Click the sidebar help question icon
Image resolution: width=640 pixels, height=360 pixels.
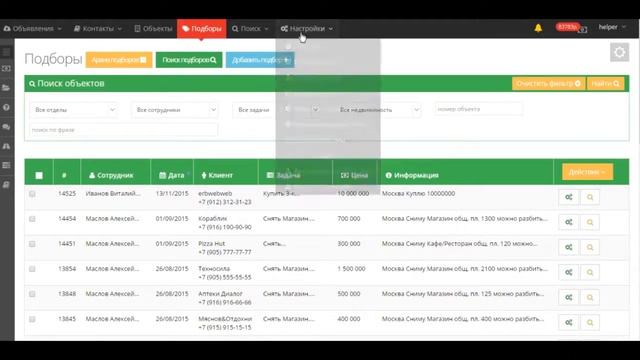[6, 107]
